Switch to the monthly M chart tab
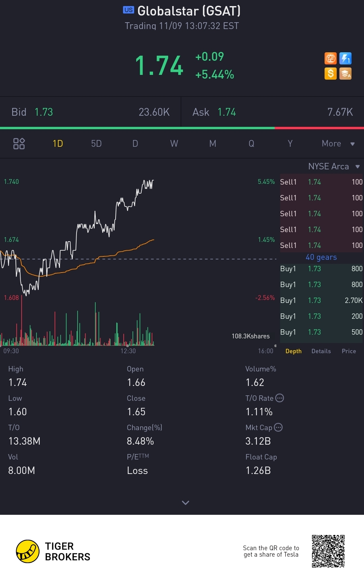The image size is (364, 588). [x=213, y=144]
